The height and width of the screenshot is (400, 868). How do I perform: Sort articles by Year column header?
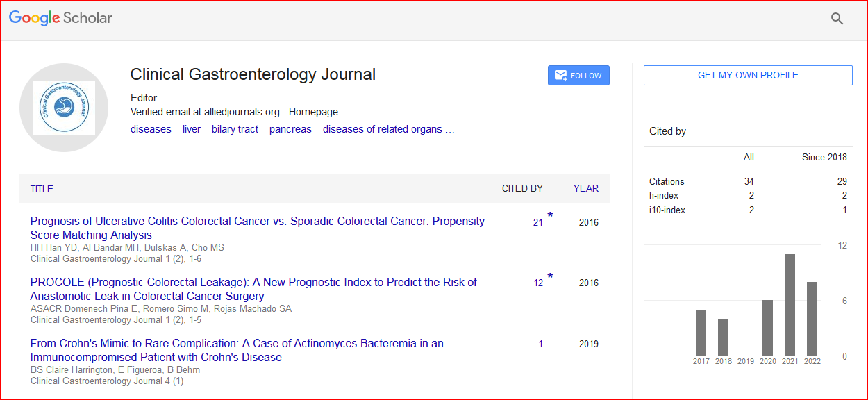pos(585,188)
